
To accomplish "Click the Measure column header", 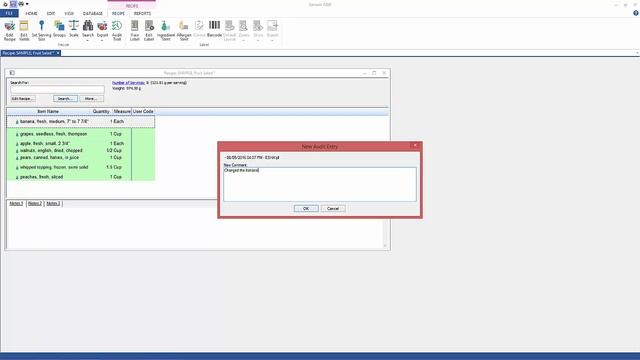I will click(x=122, y=111).
